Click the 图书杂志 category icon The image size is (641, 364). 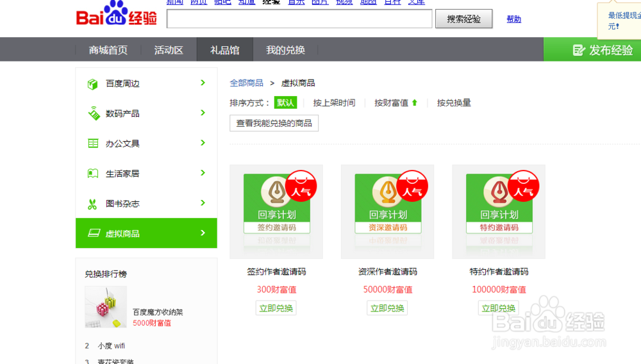[x=92, y=204]
